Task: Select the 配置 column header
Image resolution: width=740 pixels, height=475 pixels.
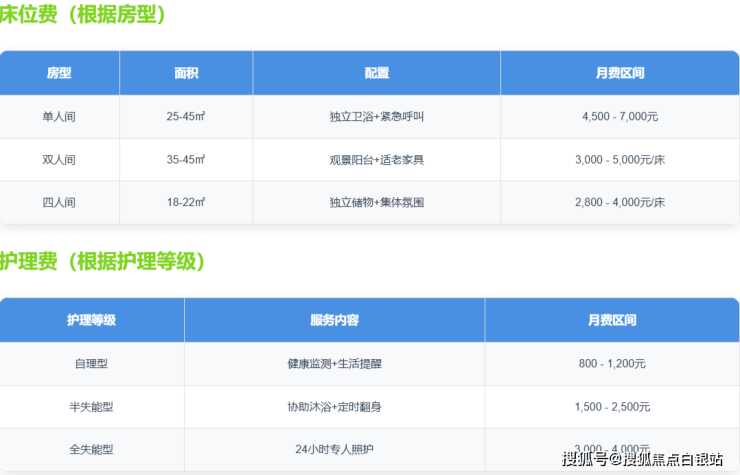Action: [376, 73]
